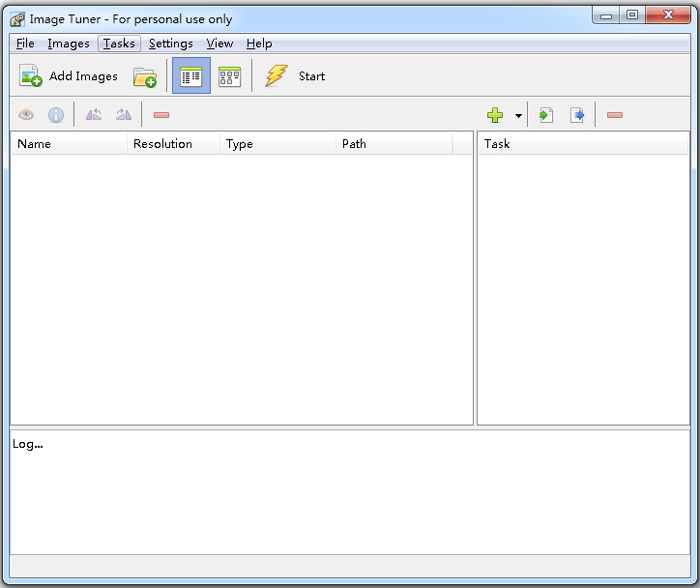Click the eye Preview image icon
This screenshot has width=700, height=588.
pyautogui.click(x=26, y=115)
